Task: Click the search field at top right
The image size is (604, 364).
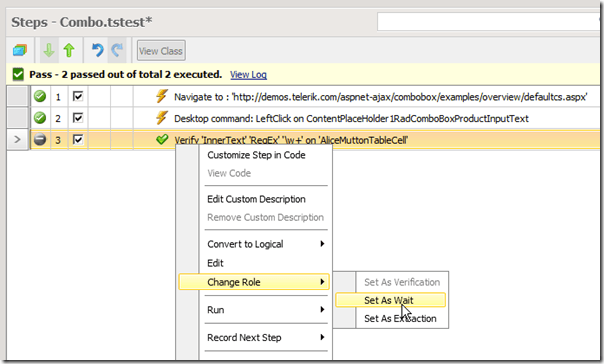Action: 488,22
